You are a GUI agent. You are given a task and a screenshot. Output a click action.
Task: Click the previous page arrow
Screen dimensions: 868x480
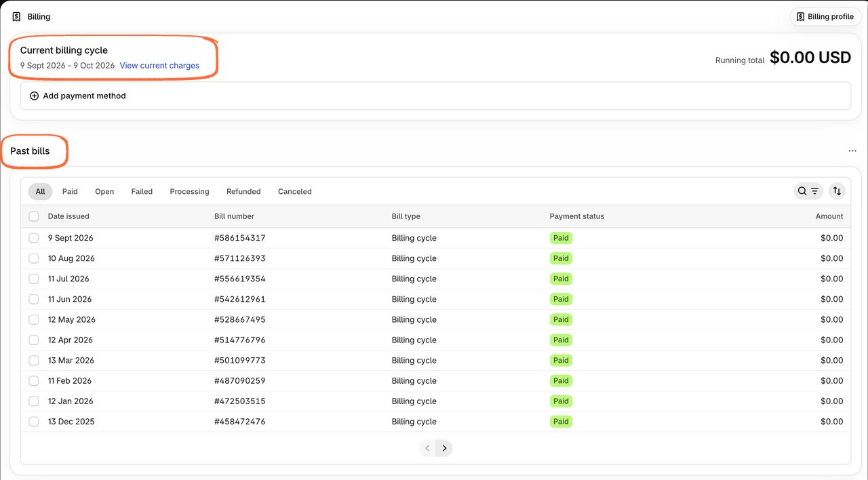(427, 448)
